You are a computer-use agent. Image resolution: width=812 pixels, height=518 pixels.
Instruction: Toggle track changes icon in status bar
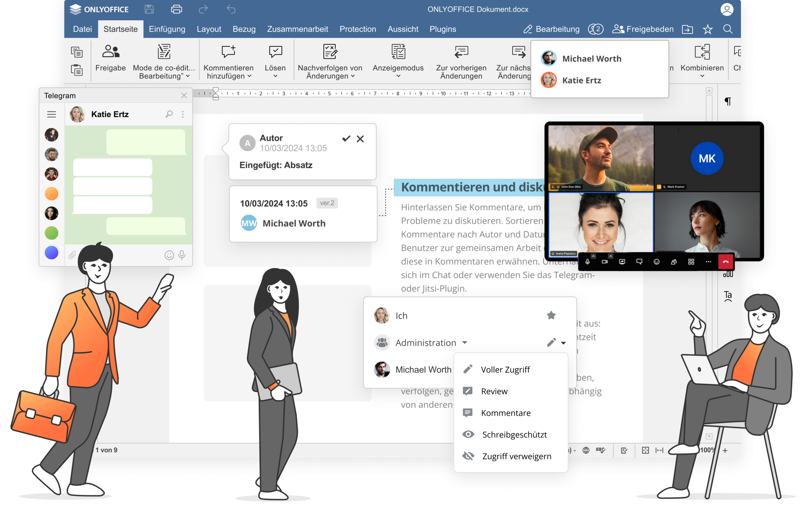coord(624,450)
